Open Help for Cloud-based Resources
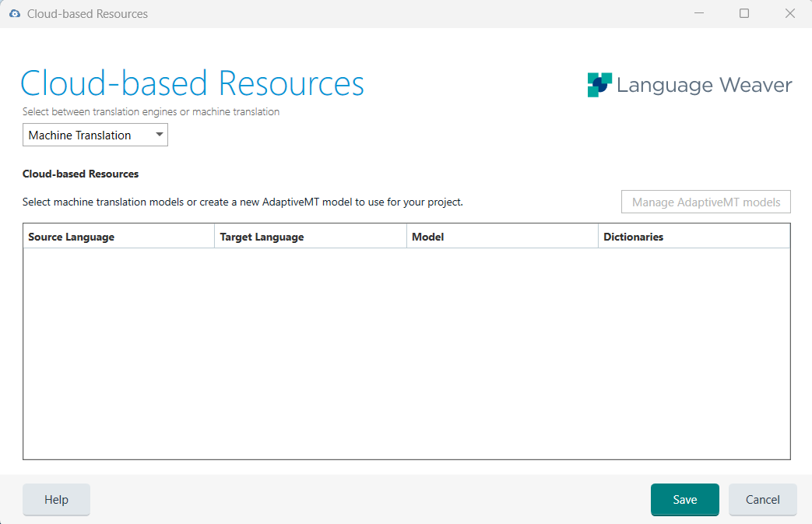The height and width of the screenshot is (524, 812). [55, 499]
